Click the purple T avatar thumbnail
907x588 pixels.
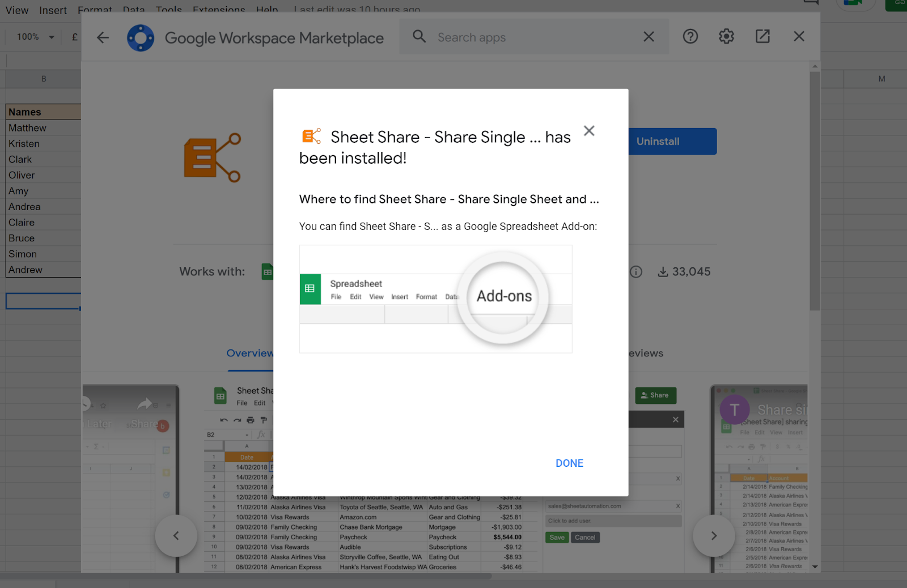coord(734,410)
